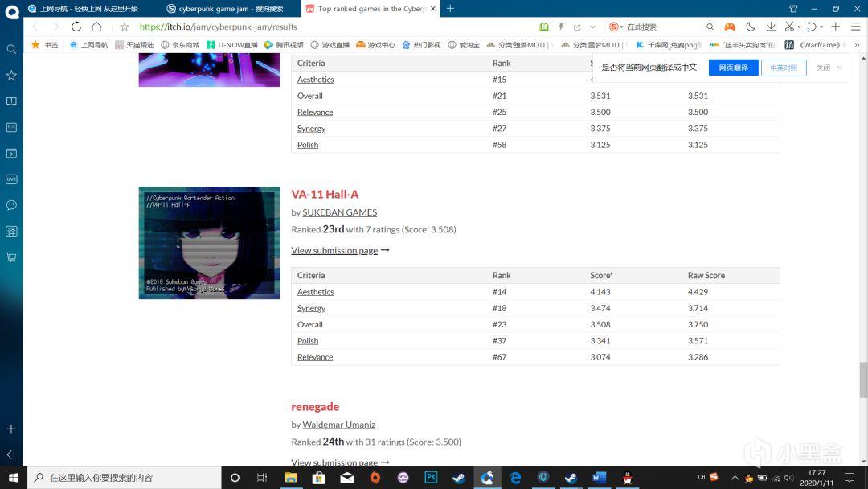Click the address bar URL field
868x489 pixels.
(x=332, y=27)
